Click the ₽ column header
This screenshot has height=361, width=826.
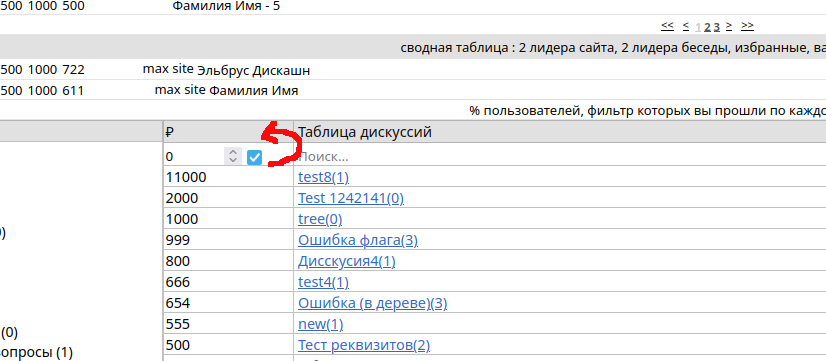[228, 132]
